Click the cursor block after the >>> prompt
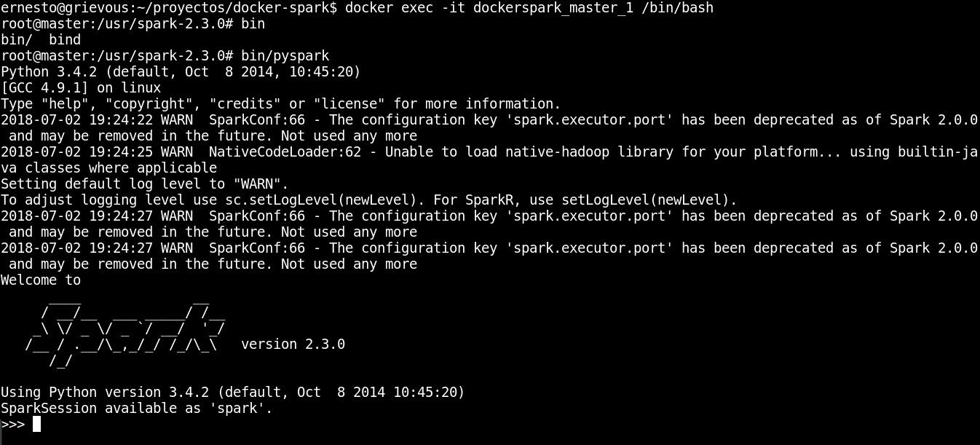 (36, 424)
